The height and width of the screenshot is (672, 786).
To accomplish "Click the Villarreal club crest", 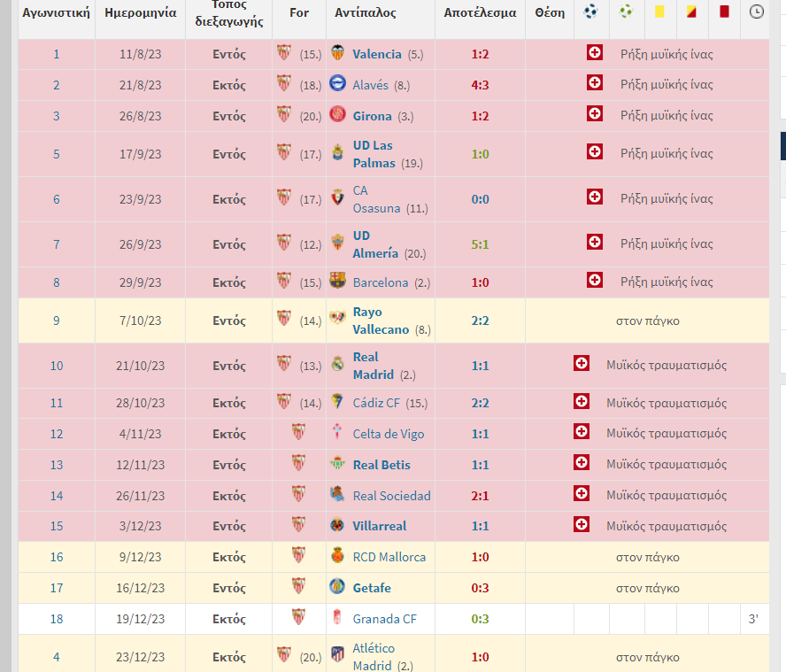I will [337, 526].
